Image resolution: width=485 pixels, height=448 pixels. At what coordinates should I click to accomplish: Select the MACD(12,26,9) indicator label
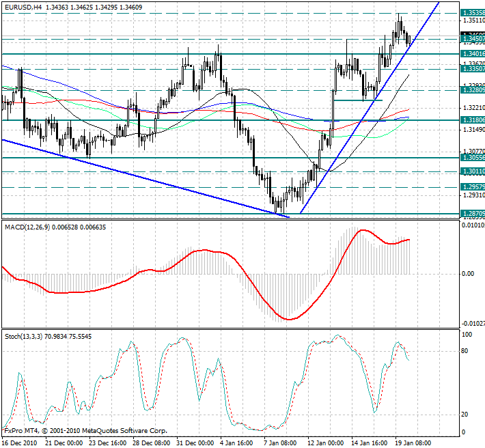pyautogui.click(x=29, y=225)
